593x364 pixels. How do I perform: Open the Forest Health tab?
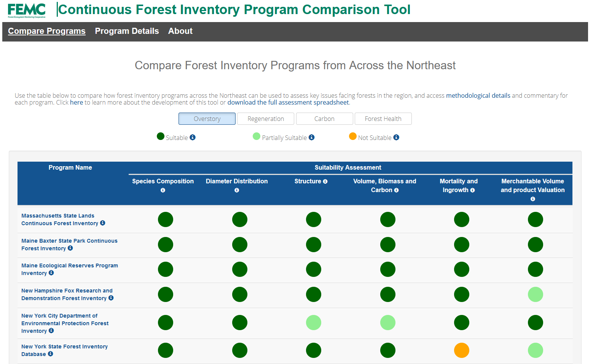click(x=383, y=118)
